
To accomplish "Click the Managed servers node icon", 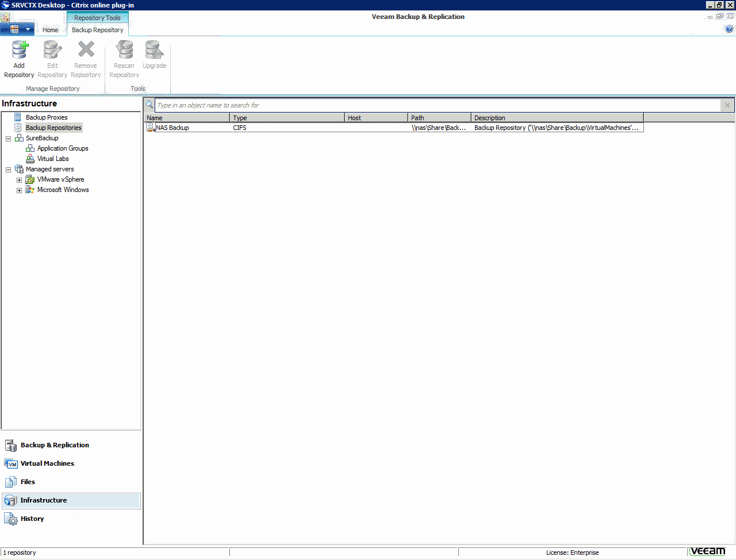I will pos(19,169).
